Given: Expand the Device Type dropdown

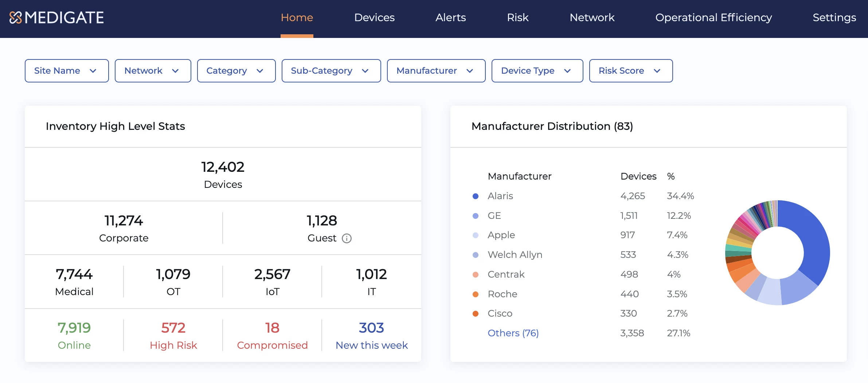Looking at the screenshot, I should click(537, 71).
